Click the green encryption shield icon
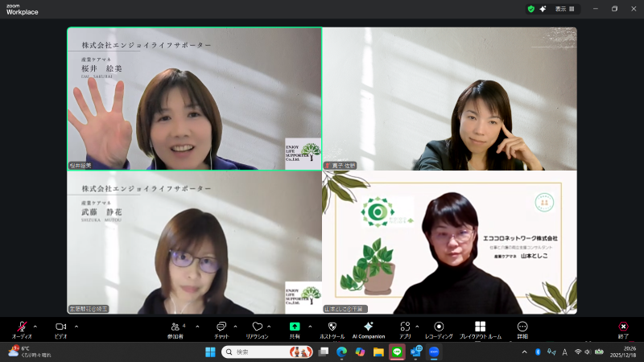 pyautogui.click(x=531, y=9)
